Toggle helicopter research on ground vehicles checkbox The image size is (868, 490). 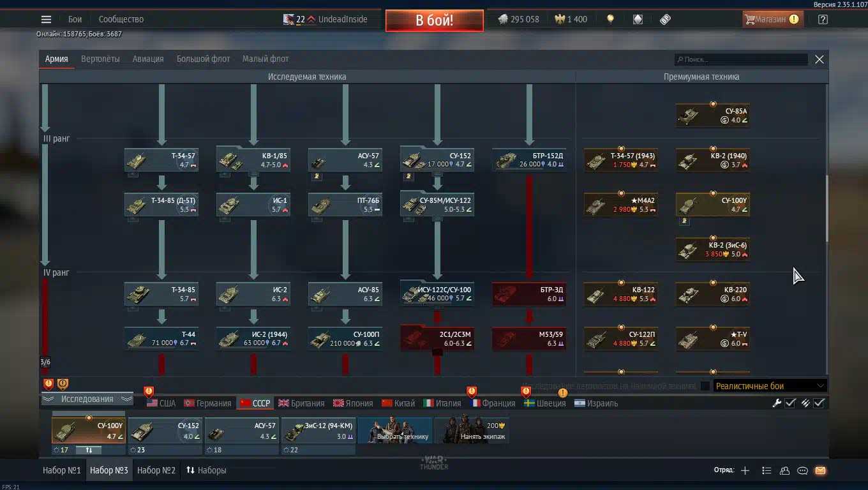705,386
